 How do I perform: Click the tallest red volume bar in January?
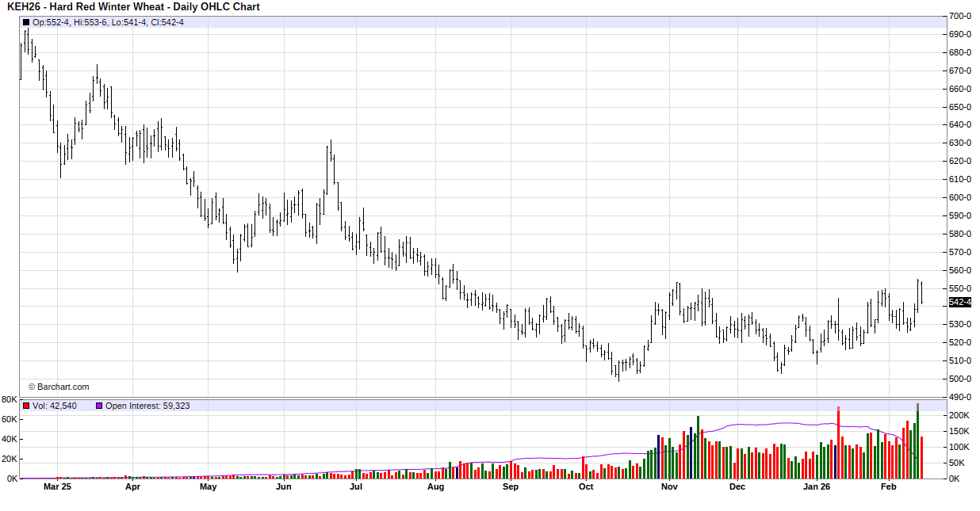pyautogui.click(x=838, y=444)
